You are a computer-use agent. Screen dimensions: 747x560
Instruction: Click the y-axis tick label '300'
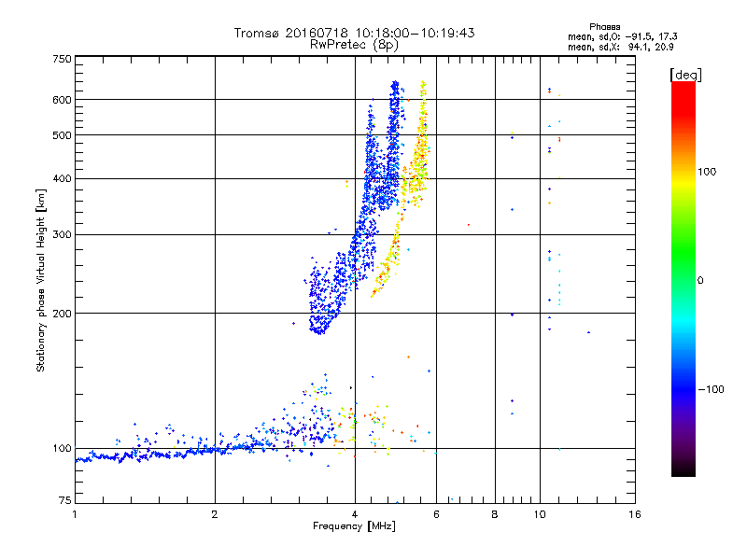tap(62, 235)
